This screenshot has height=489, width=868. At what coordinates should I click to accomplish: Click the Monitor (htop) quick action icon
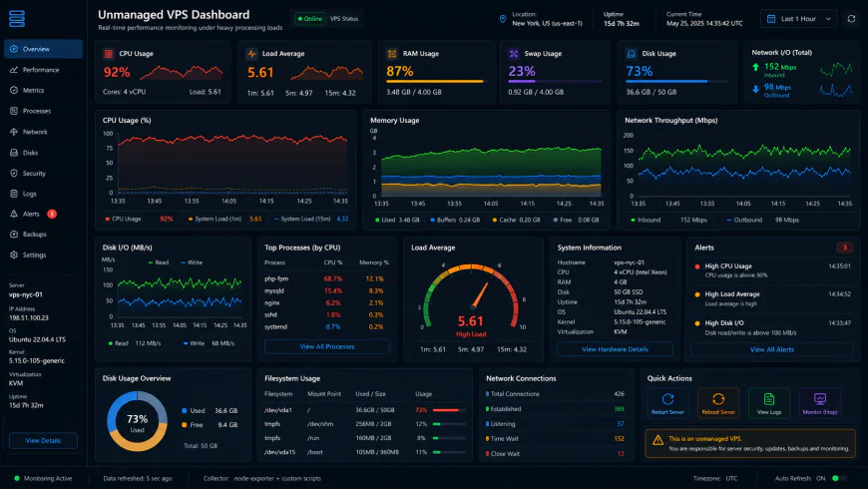(820, 399)
